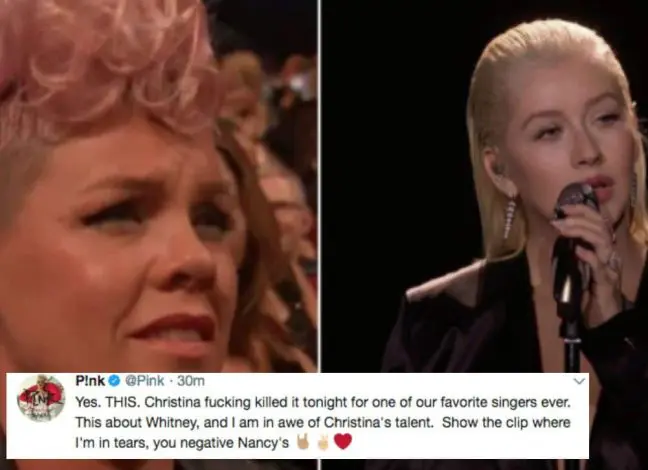Click the red heart emoji
Image resolution: width=648 pixels, height=470 pixels.
(343, 441)
